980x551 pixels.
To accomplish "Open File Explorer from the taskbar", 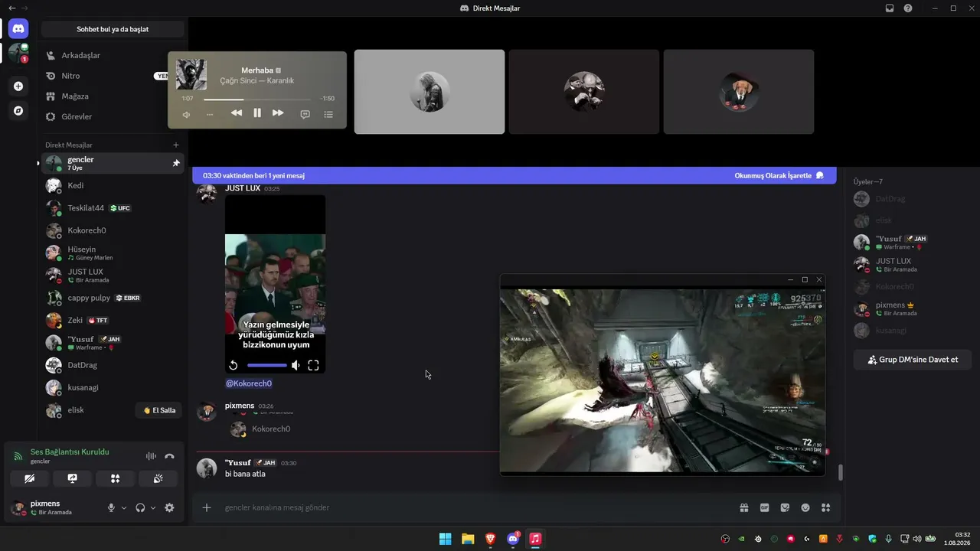I will coord(468,539).
